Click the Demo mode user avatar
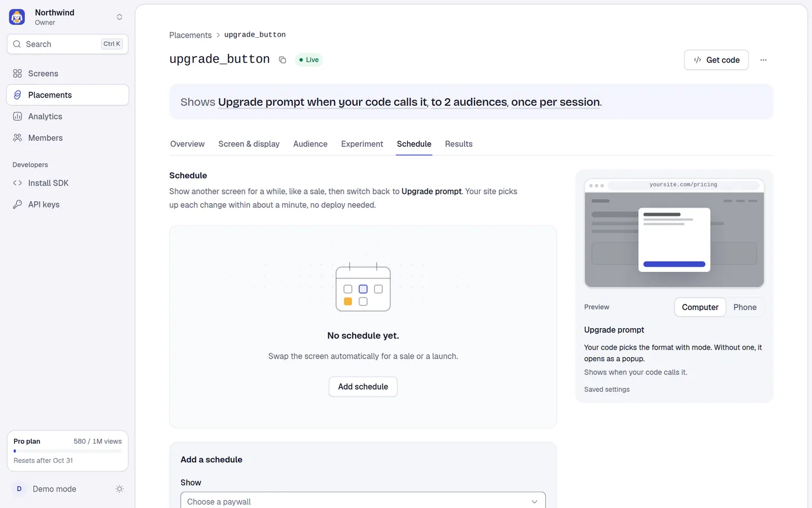Screen dimensions: 812x508 [19, 489]
